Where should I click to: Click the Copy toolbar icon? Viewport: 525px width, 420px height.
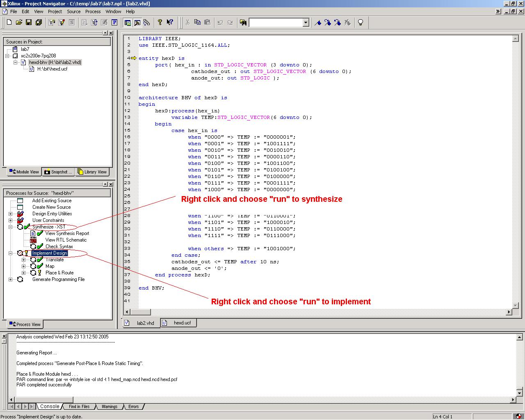point(197,23)
